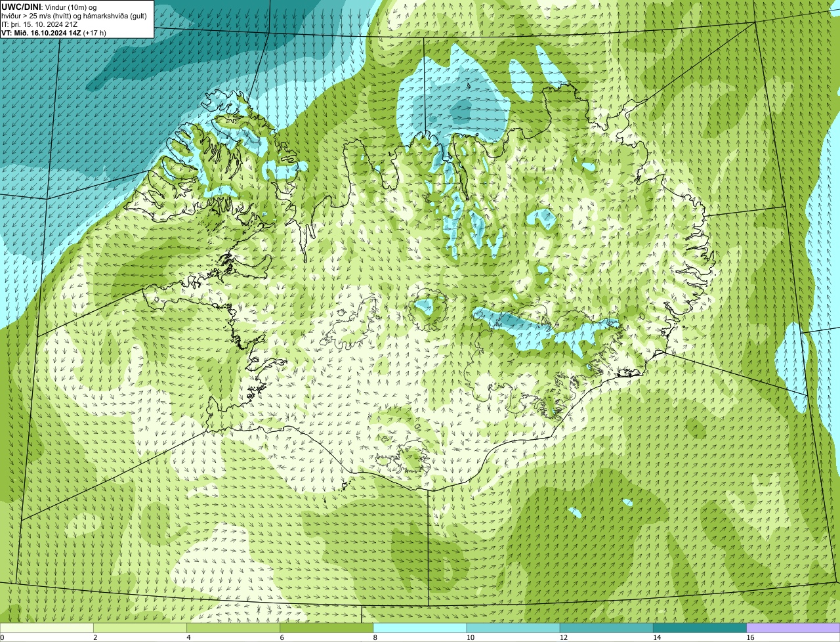Click the 2–4 m/s light green legend swatch
840x642 pixels.
coord(140,628)
